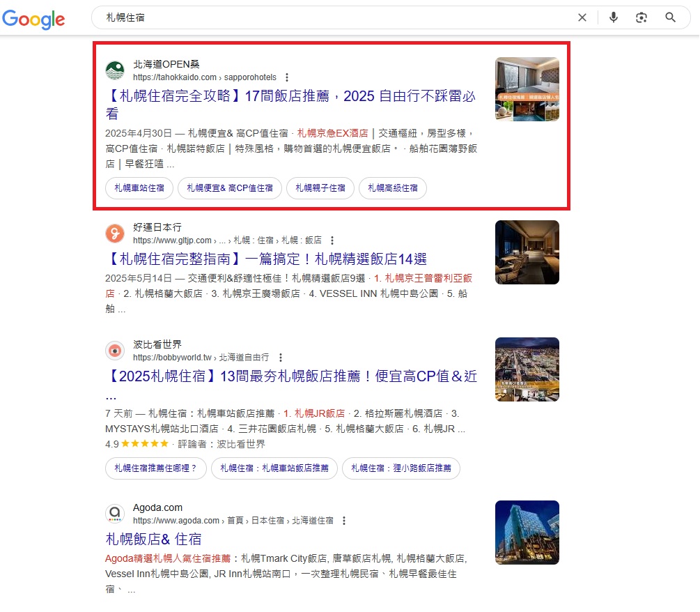Click the 2025年4月30日 date in the first snippet
Viewport: 700px width, 612px height.
point(139,133)
